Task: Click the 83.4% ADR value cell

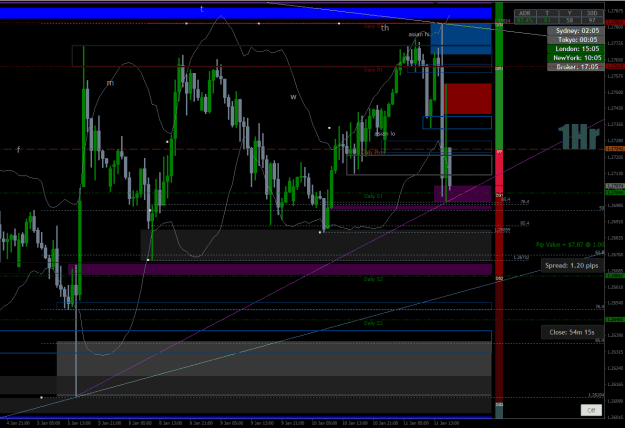Action: tap(525, 20)
